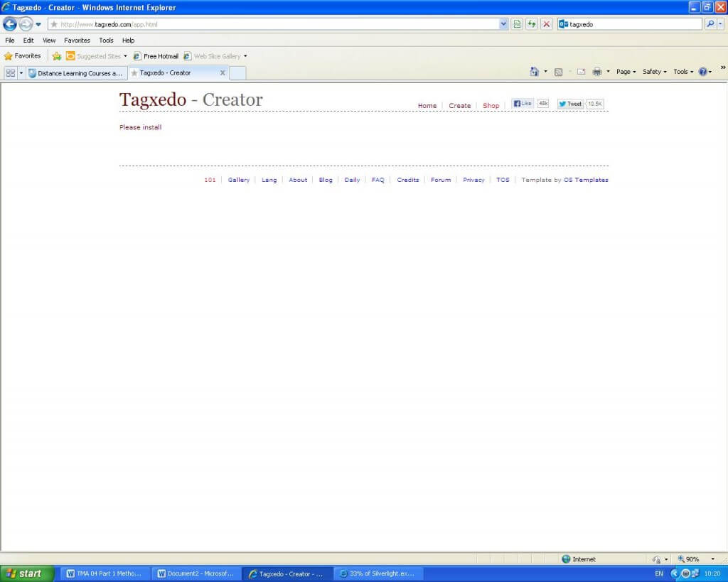Open the search provider dropdown arrow
728x582 pixels.
tap(721, 24)
